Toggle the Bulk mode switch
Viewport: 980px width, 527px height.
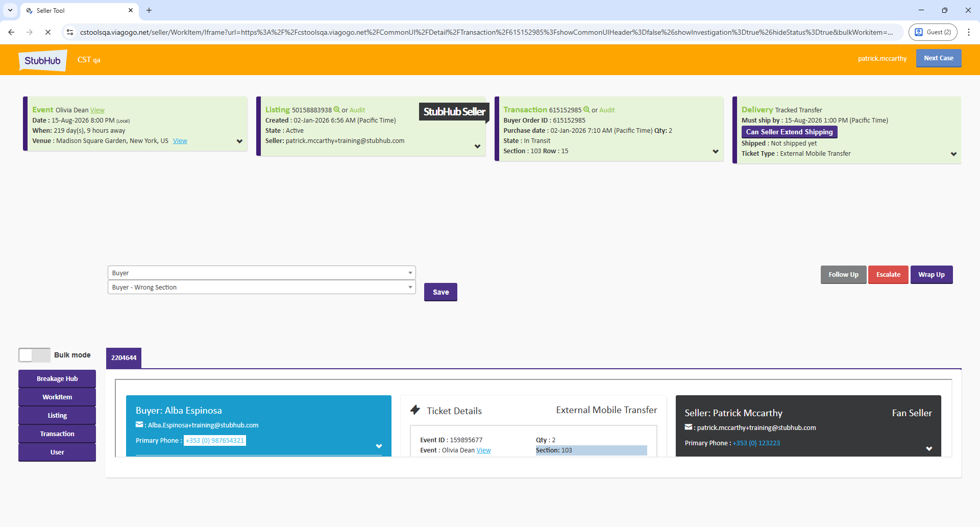(34, 355)
